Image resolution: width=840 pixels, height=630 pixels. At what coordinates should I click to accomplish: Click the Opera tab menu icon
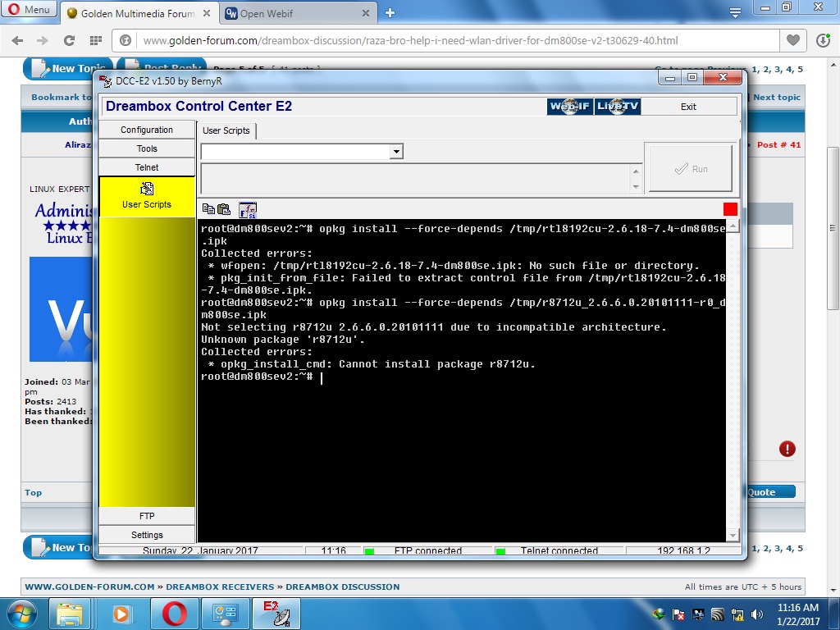coord(736,13)
